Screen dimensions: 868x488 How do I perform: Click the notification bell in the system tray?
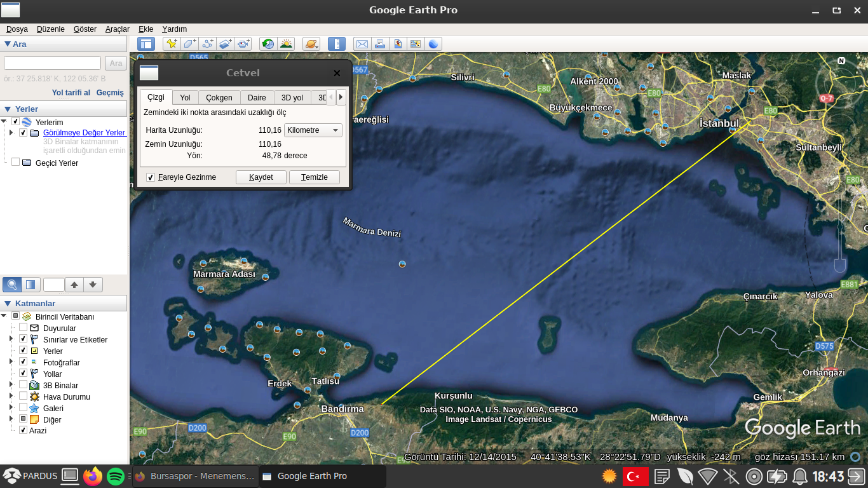coord(800,476)
